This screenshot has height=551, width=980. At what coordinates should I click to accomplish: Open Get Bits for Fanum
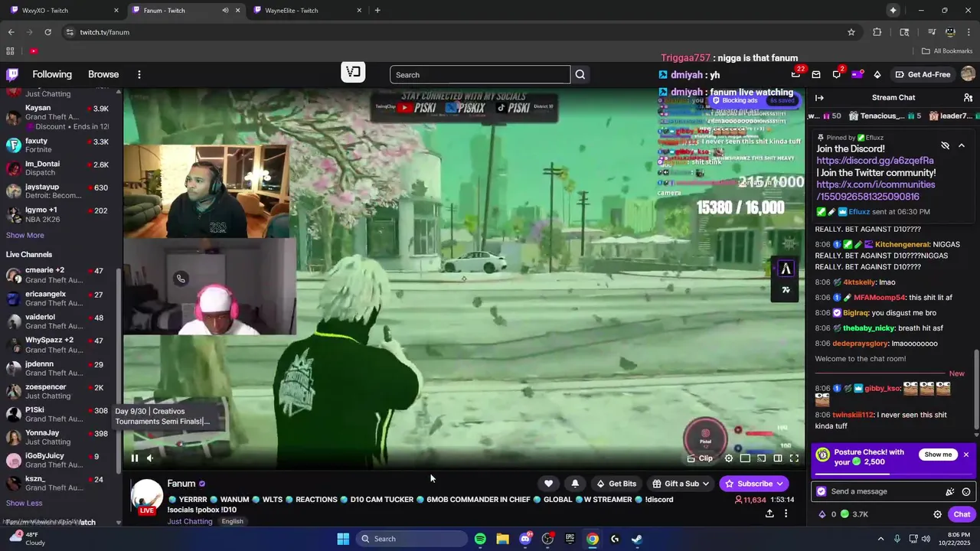pos(616,484)
